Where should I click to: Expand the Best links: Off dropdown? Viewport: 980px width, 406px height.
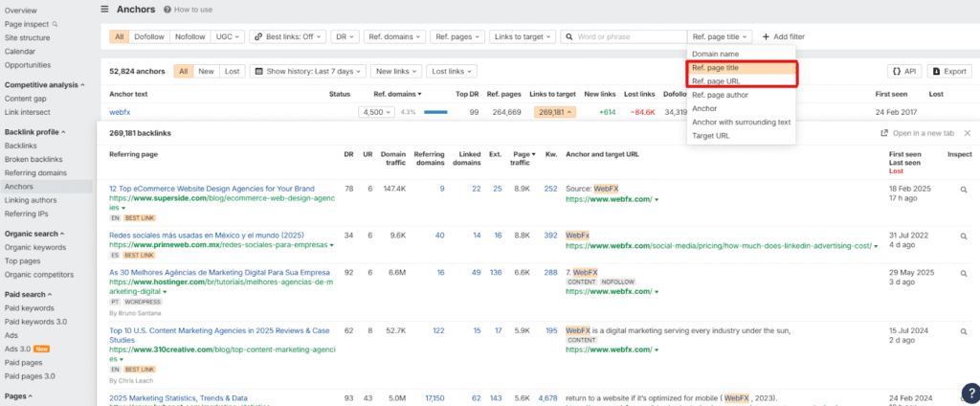tap(287, 36)
